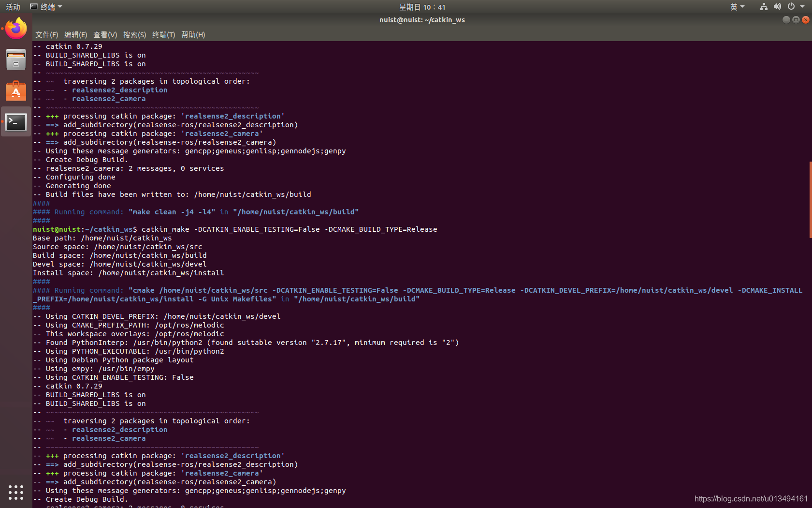This screenshot has height=508, width=812.
Task: Open the 帮助(H) menu
Action: coord(193,35)
